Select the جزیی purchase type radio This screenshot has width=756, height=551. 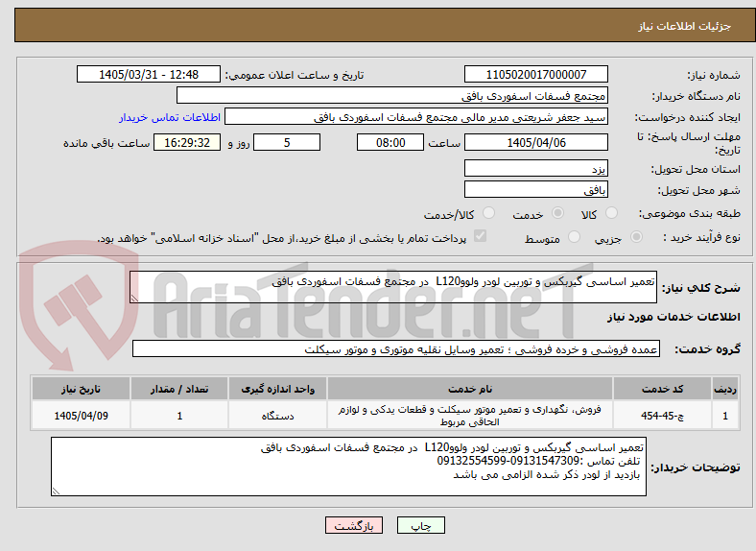[636, 237]
